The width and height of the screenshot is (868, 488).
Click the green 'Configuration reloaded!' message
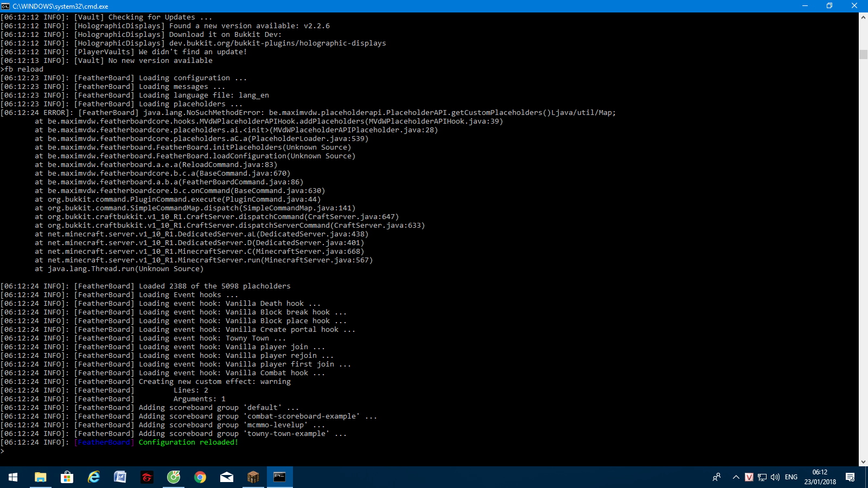pos(189,442)
